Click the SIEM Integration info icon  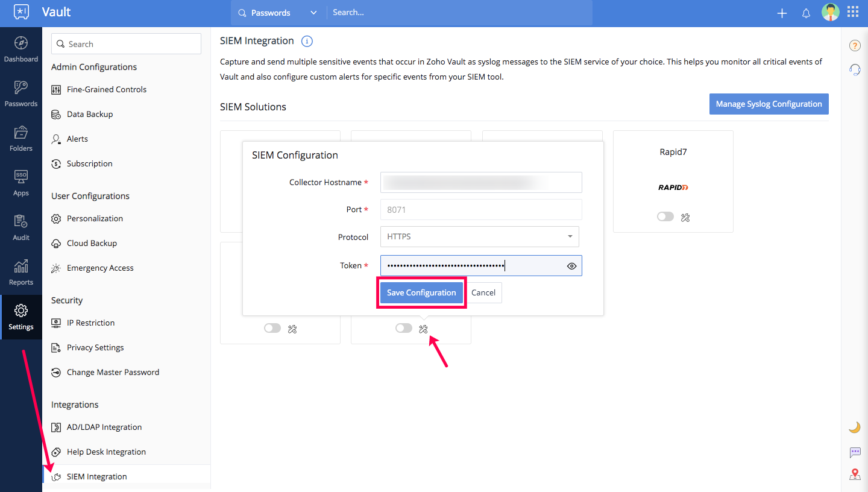pyautogui.click(x=307, y=42)
